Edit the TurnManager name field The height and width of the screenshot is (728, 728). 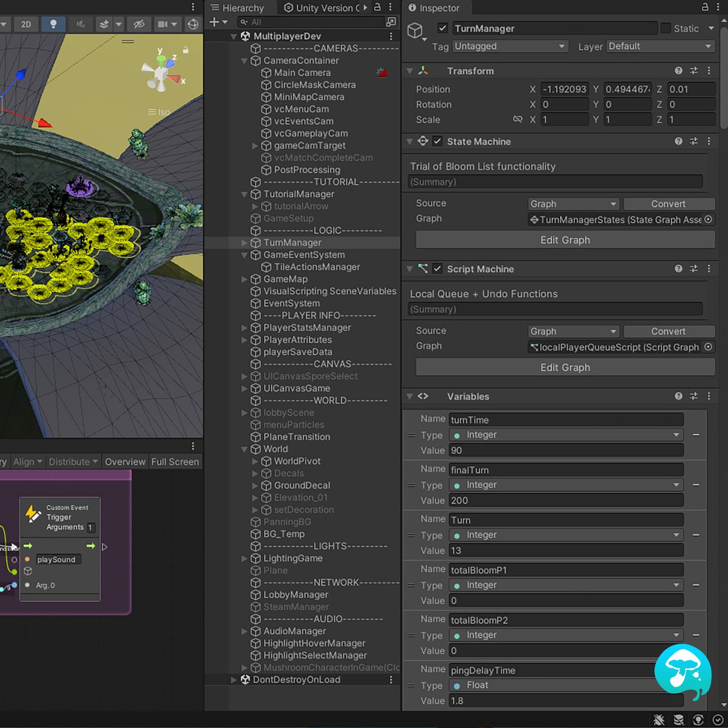point(554,28)
